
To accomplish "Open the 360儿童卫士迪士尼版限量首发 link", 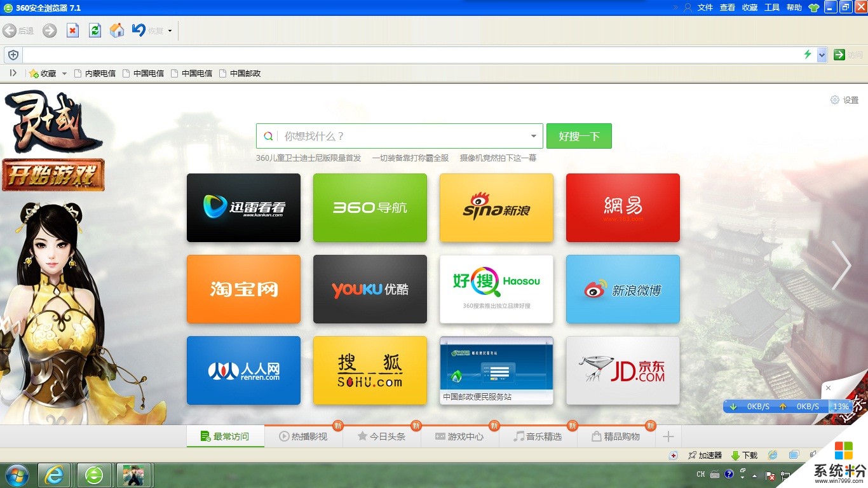I will (308, 158).
